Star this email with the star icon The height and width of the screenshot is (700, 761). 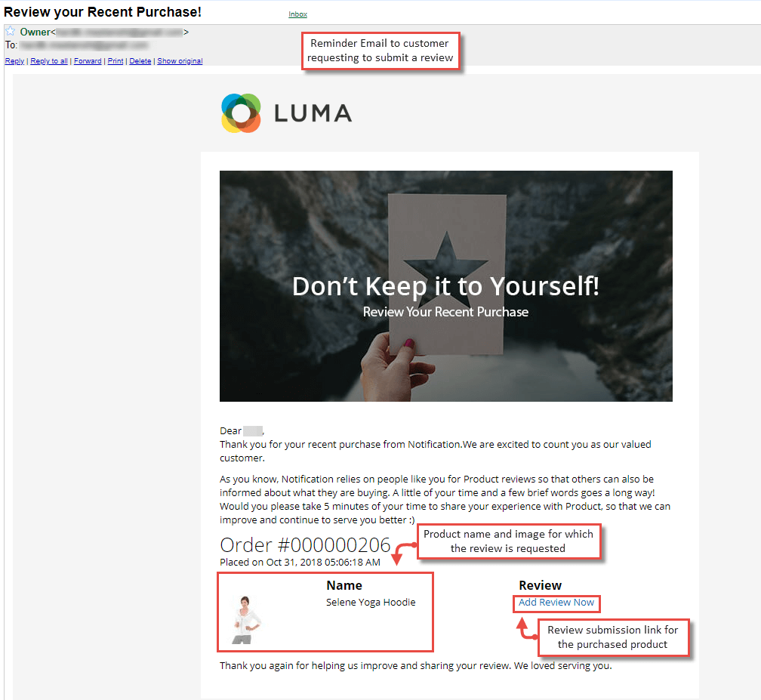tap(11, 32)
